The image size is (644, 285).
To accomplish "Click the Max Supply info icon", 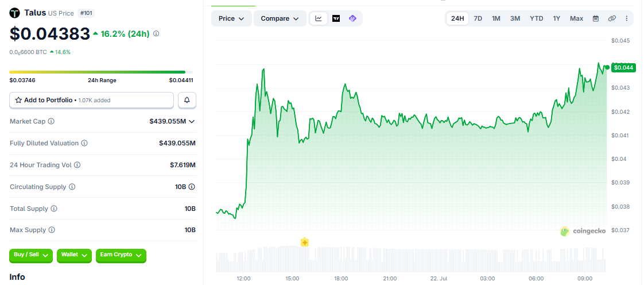I will tap(52, 230).
